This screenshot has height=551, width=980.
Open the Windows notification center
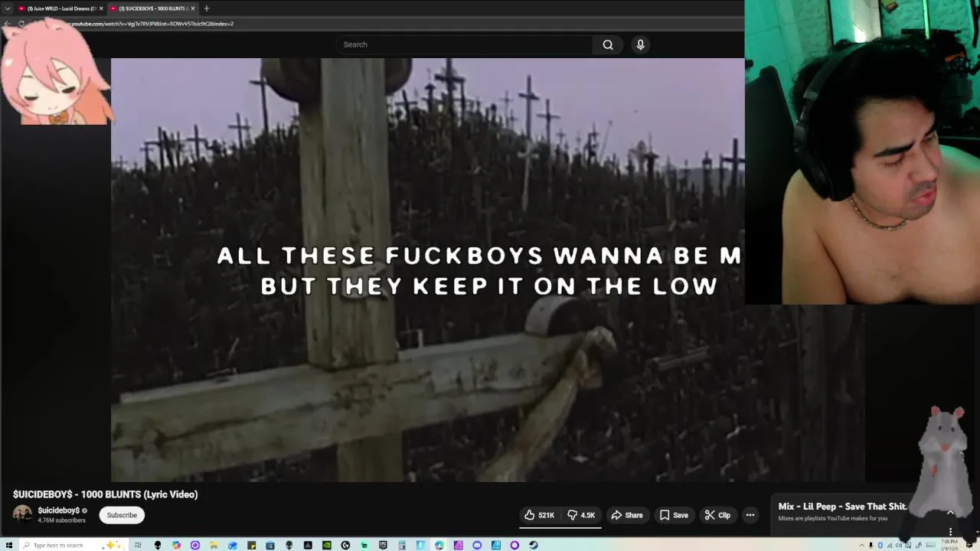(969, 545)
